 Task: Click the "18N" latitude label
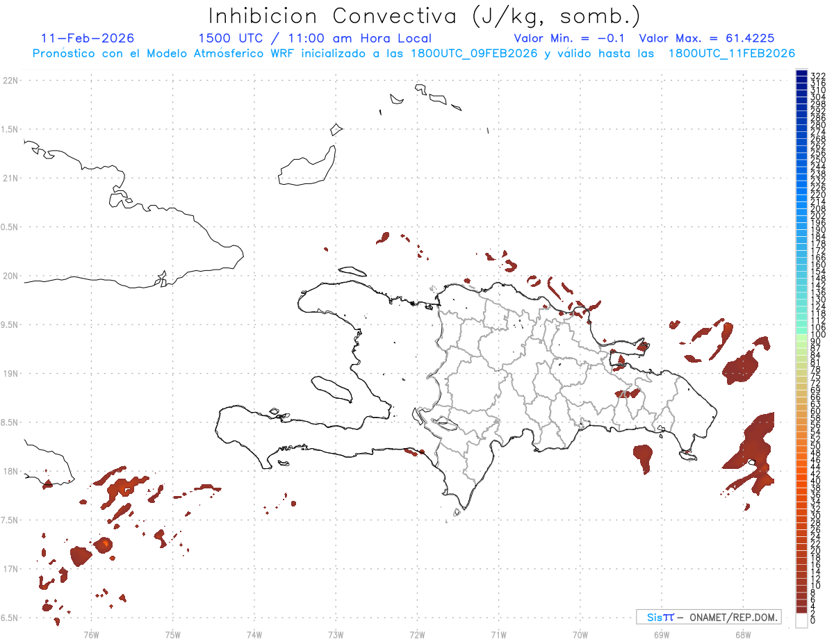(10, 472)
